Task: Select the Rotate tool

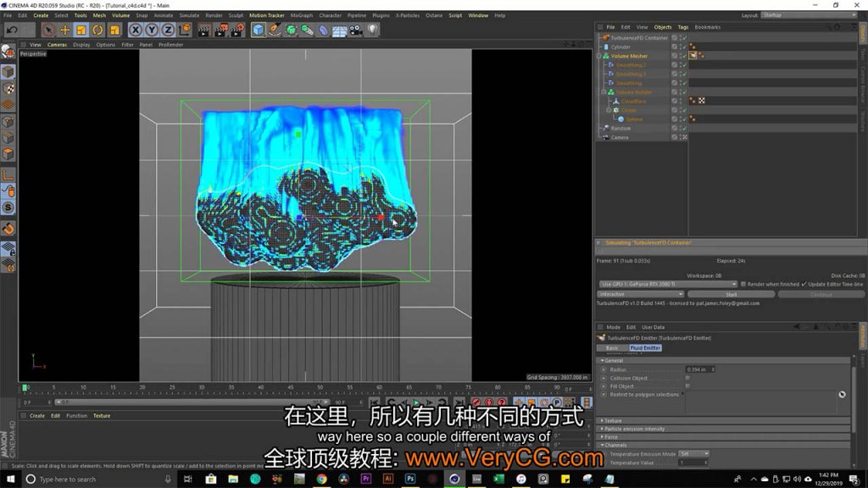Action: click(x=98, y=30)
